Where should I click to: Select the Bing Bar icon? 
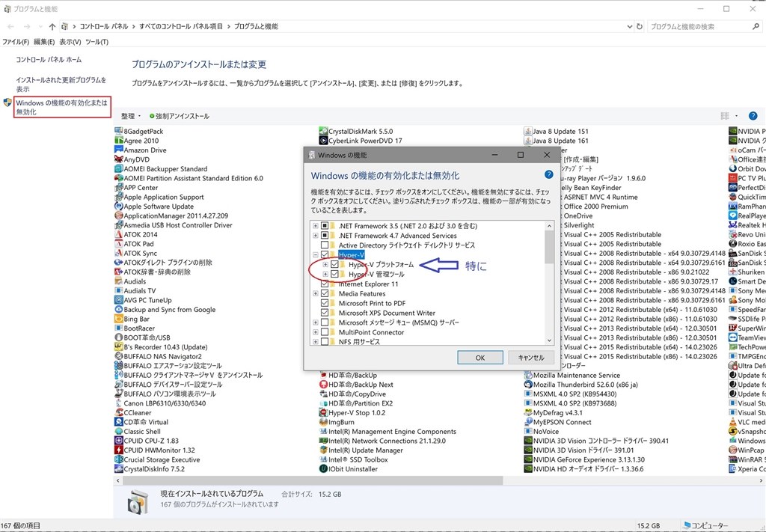[118, 319]
